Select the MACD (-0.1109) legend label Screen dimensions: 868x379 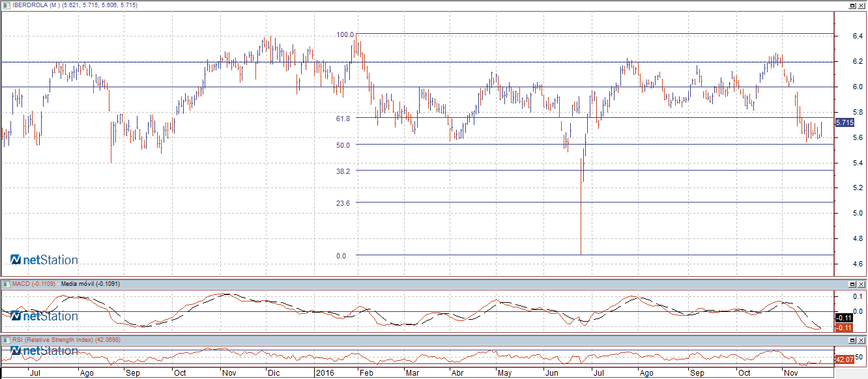[33, 284]
